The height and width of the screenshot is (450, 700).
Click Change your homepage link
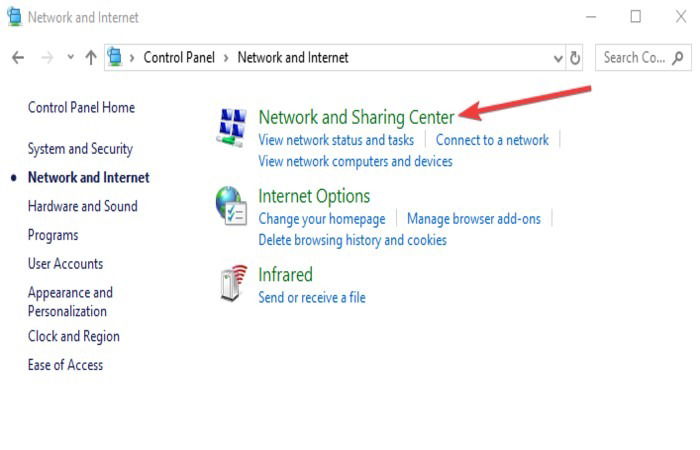pos(322,219)
